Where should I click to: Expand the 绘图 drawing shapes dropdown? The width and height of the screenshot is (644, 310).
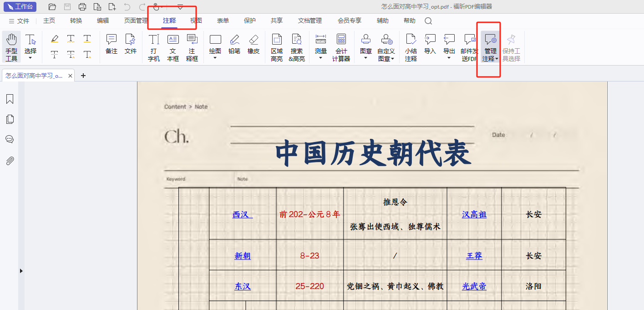tap(215, 58)
